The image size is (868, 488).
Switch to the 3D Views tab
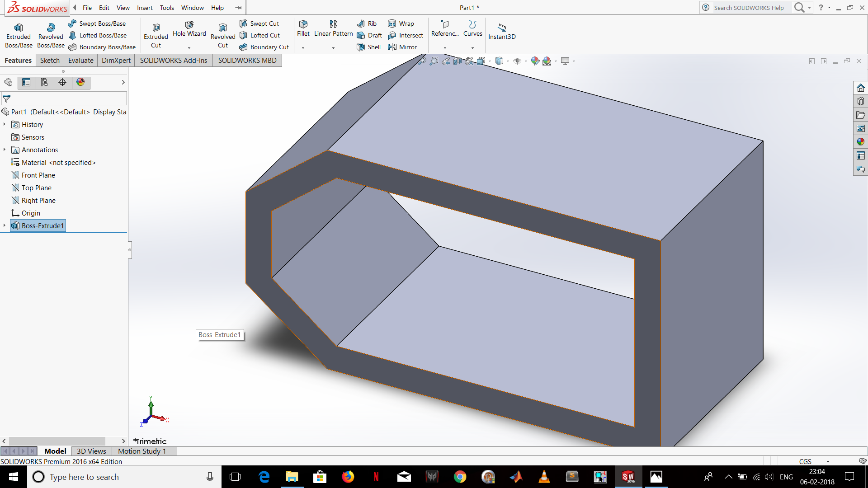coord(91,451)
